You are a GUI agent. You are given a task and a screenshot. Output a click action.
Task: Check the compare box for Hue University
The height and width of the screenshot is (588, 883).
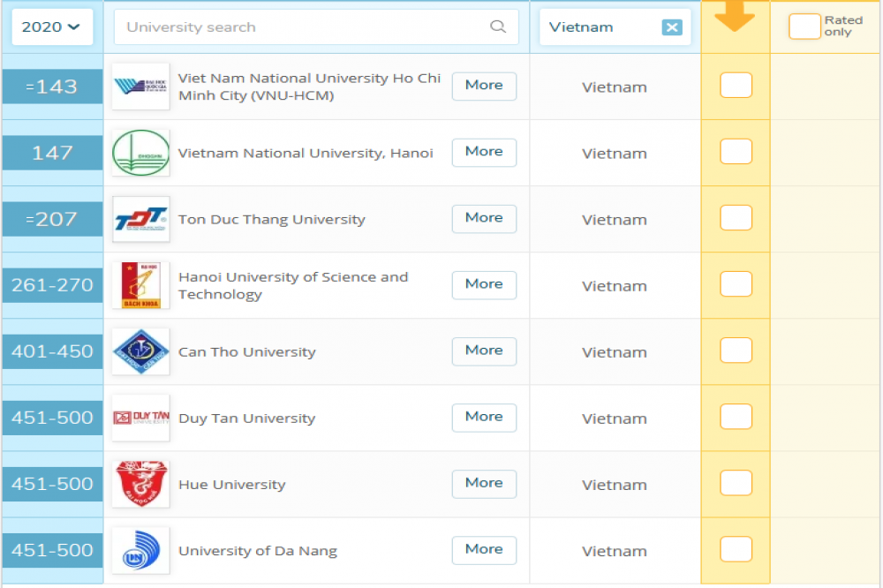click(736, 483)
